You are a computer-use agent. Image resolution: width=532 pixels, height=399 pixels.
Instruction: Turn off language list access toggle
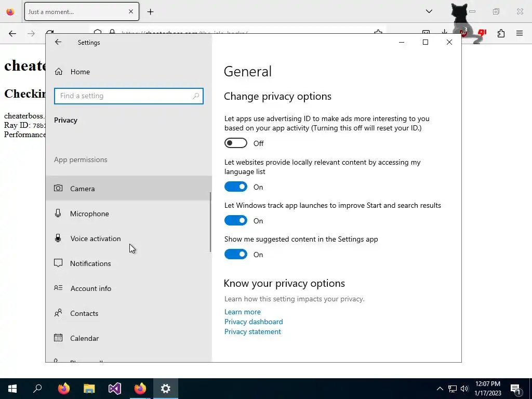[x=236, y=187]
